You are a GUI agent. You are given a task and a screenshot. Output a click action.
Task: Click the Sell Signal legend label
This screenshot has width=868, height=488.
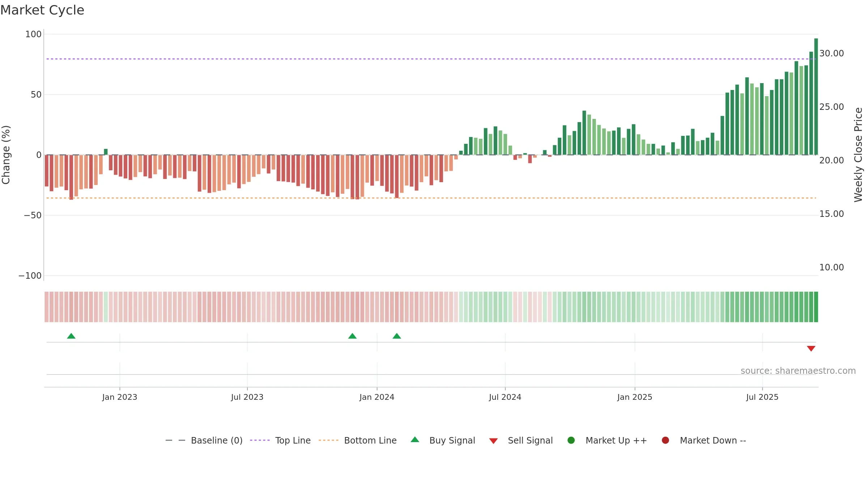(530, 440)
